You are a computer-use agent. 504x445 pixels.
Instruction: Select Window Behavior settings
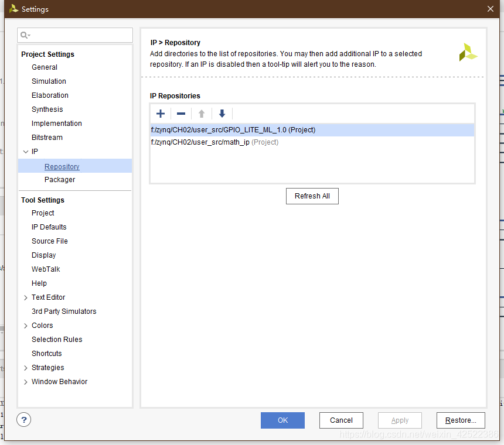coord(59,382)
